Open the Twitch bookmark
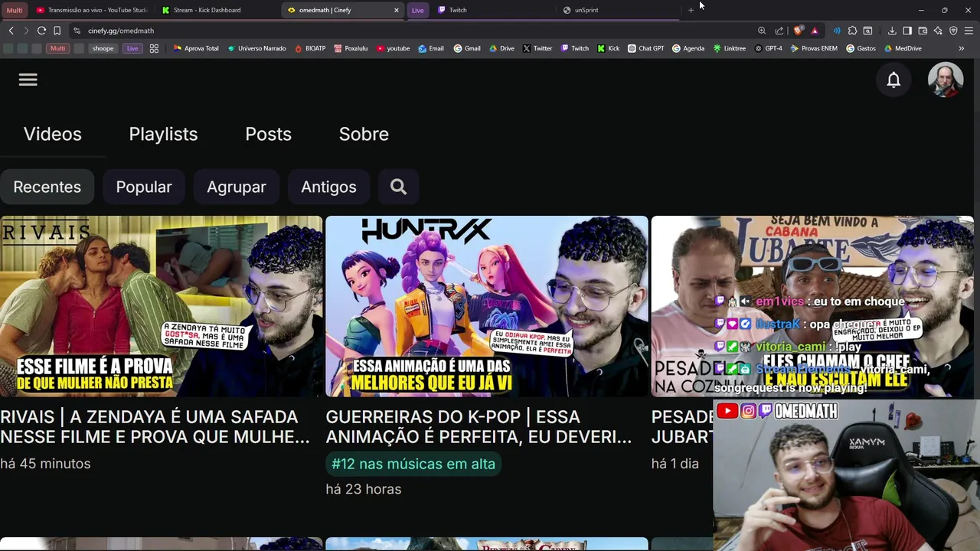Image resolution: width=980 pixels, height=551 pixels. pos(575,48)
